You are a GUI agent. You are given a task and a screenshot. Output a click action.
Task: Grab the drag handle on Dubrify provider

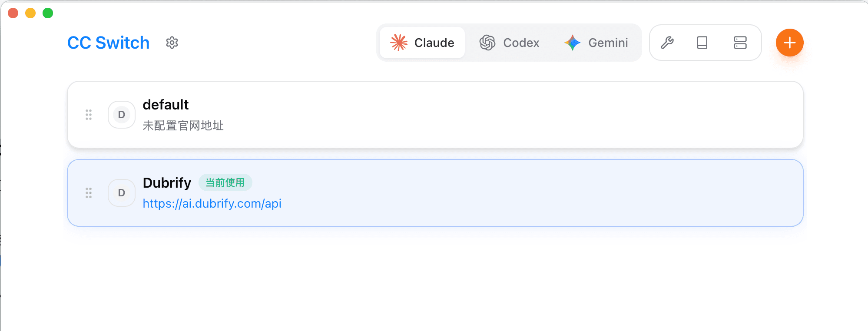coord(89,193)
